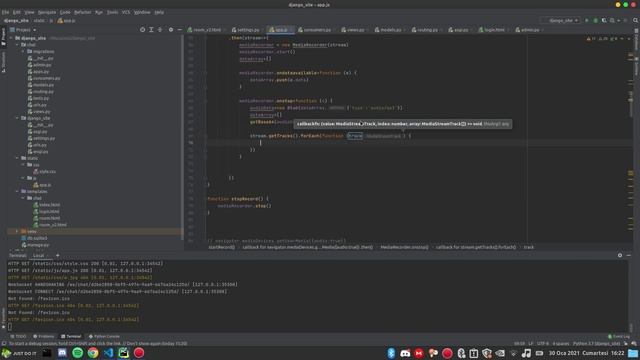The image size is (640, 360).
Task: Open Project panel settings gear
Action: pyautogui.click(x=171, y=30)
